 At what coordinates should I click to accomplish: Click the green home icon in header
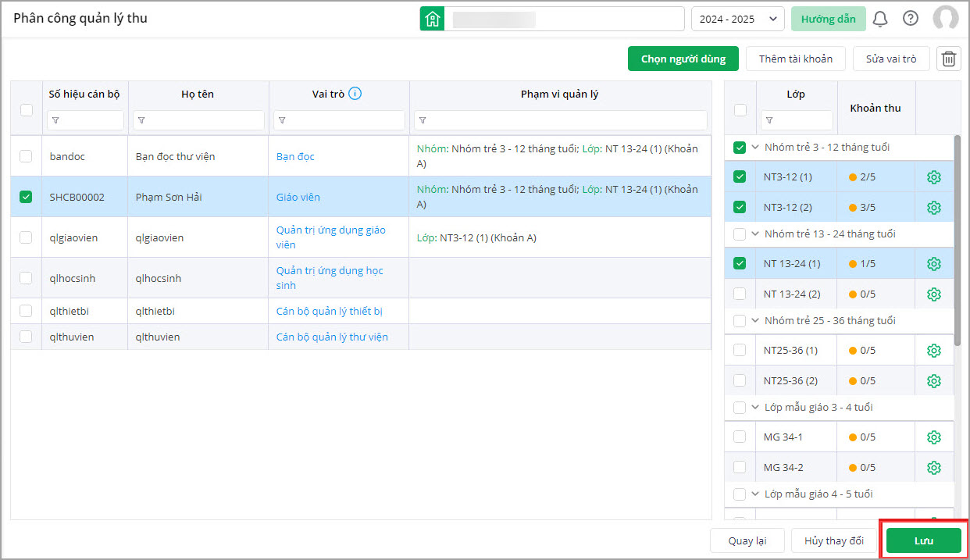click(x=432, y=19)
